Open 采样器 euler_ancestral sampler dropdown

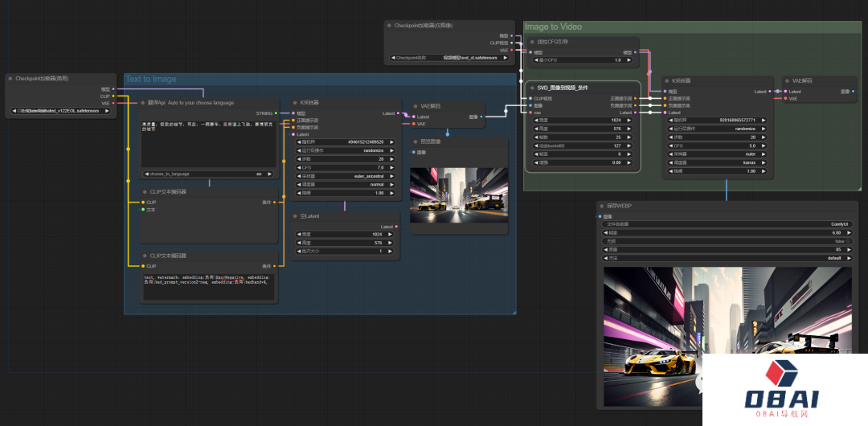click(x=346, y=176)
